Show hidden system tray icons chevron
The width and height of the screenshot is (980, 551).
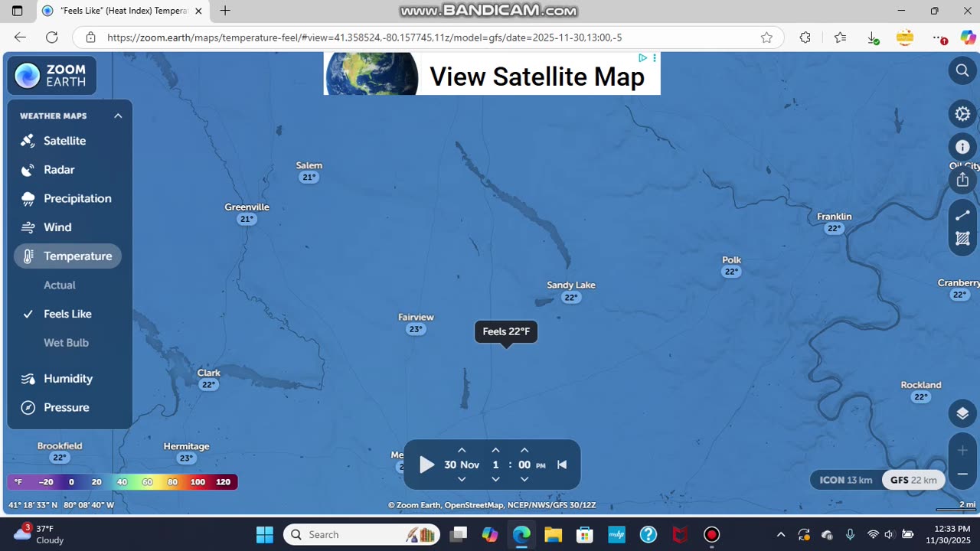click(x=781, y=534)
